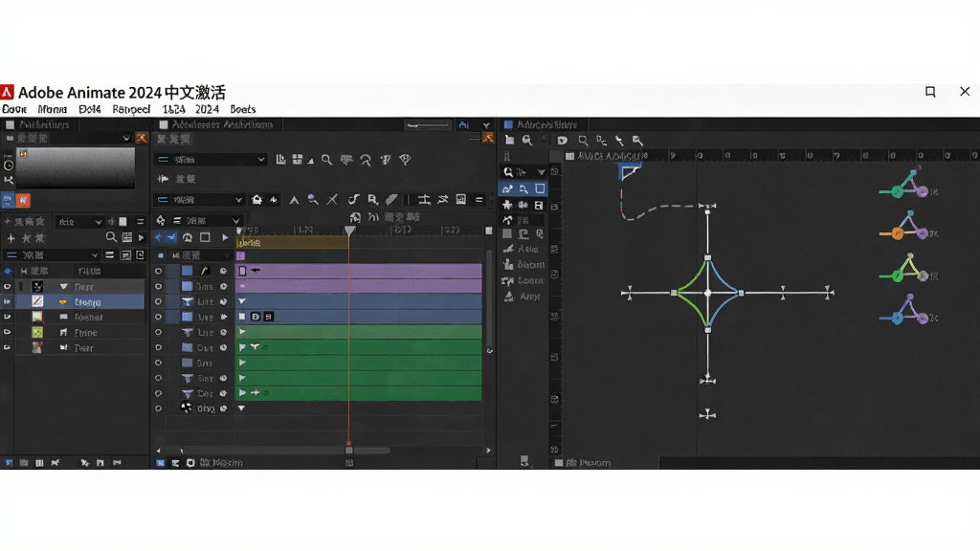Click the blue Ai button above the timeline
This screenshot has height=551, width=980.
point(464,125)
